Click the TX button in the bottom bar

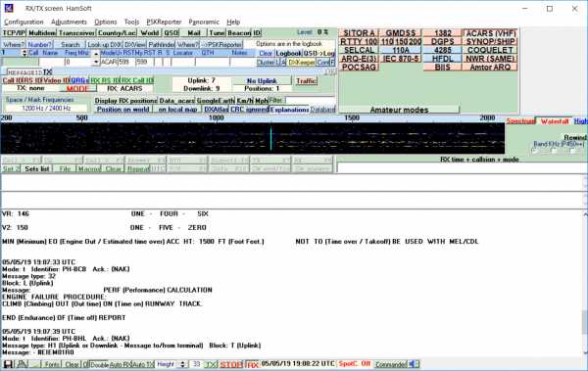click(211, 364)
